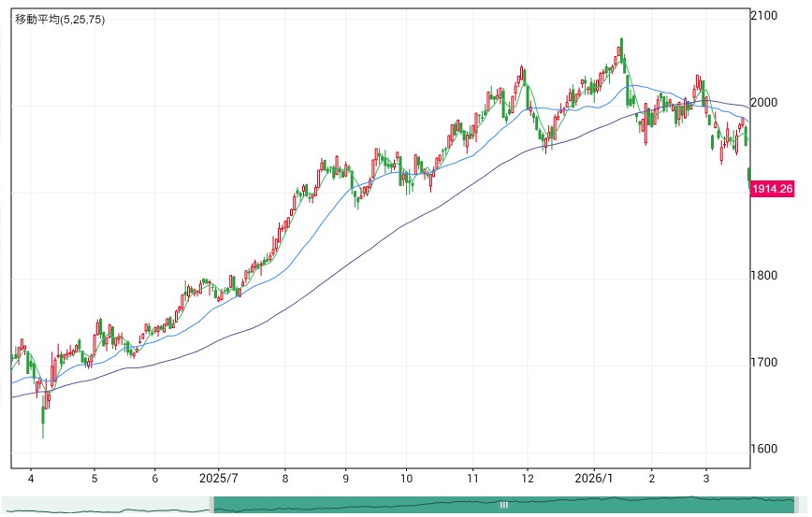Click the unselected light area of the range navigator
This screenshot has height=517, width=812.
[106, 505]
